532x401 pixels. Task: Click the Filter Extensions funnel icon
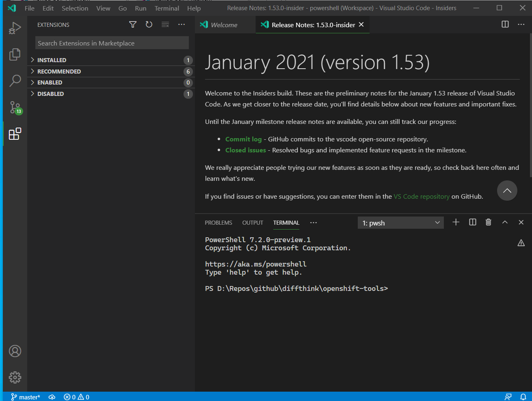pyautogui.click(x=132, y=24)
